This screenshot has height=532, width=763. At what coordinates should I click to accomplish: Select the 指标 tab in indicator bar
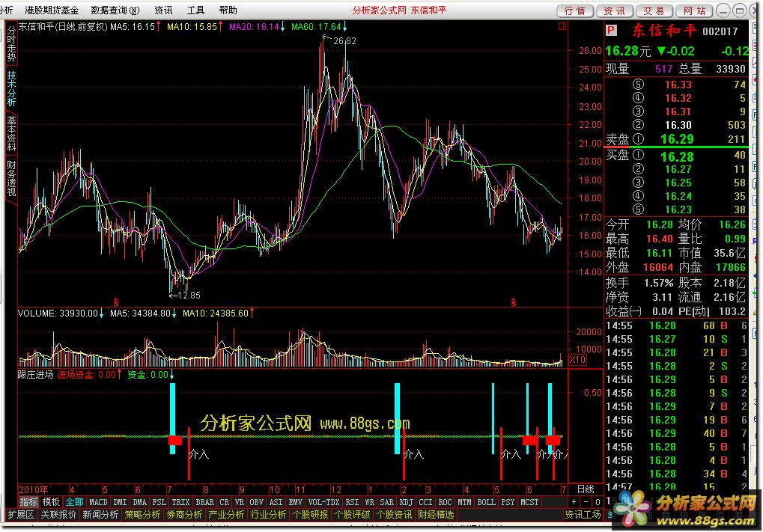coord(28,502)
